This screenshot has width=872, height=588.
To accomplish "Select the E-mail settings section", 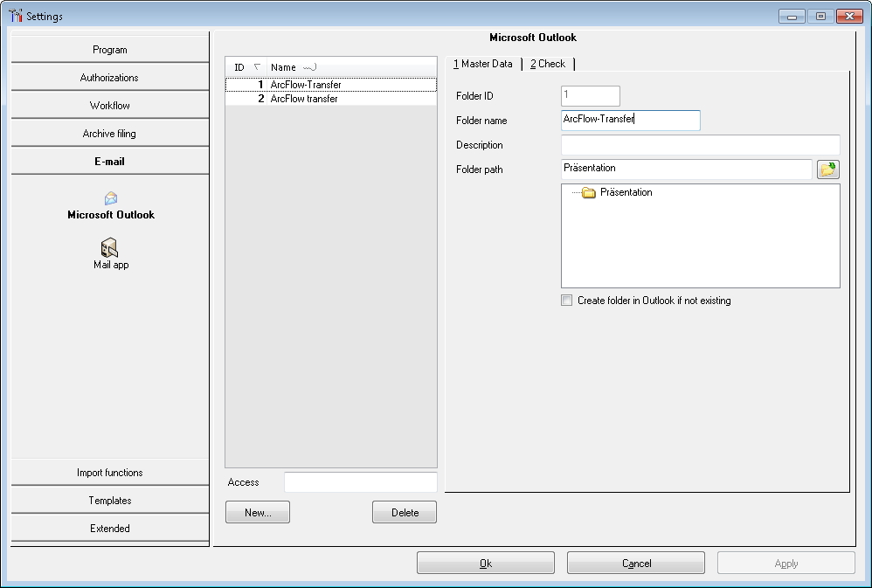I will (109, 162).
